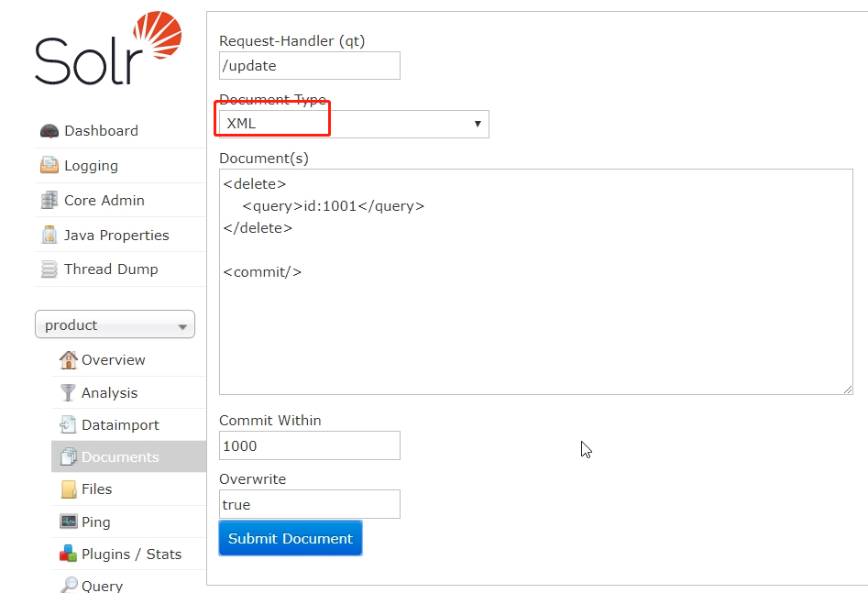Click the Plugins / Stats blocks icon
The height and width of the screenshot is (593, 868).
68,554
